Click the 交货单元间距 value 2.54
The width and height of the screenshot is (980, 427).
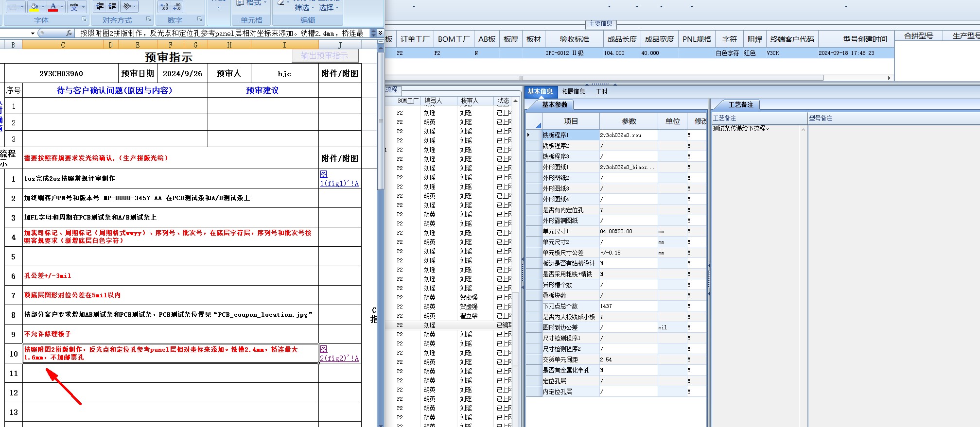pos(629,359)
